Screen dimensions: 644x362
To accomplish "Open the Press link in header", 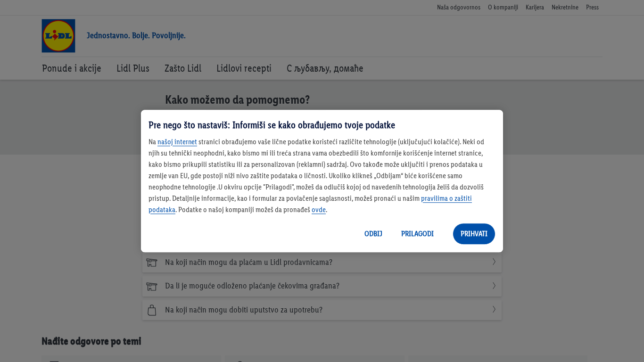I will point(592,8).
